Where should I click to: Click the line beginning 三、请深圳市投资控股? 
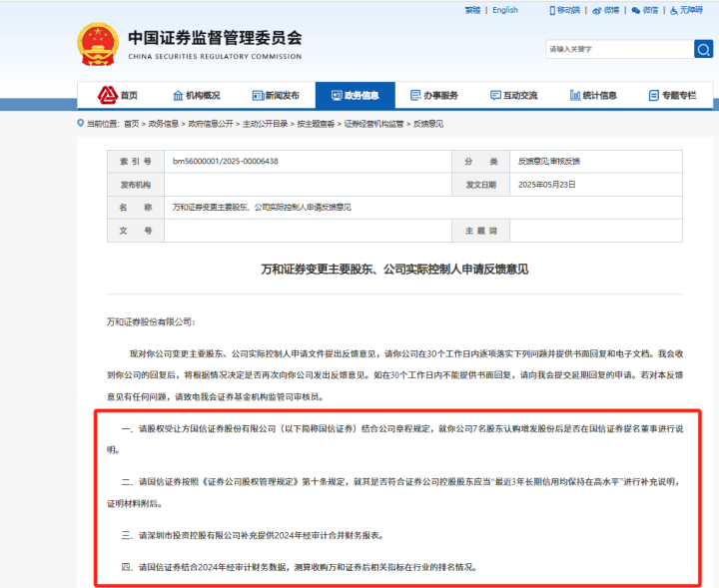tap(253, 535)
